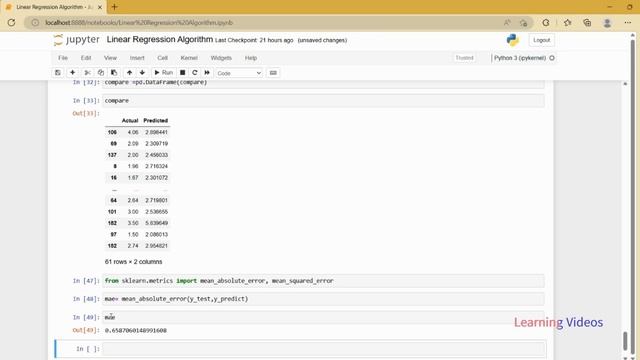This screenshot has height=360, width=640.
Task: Open the File menu
Action: point(63,58)
